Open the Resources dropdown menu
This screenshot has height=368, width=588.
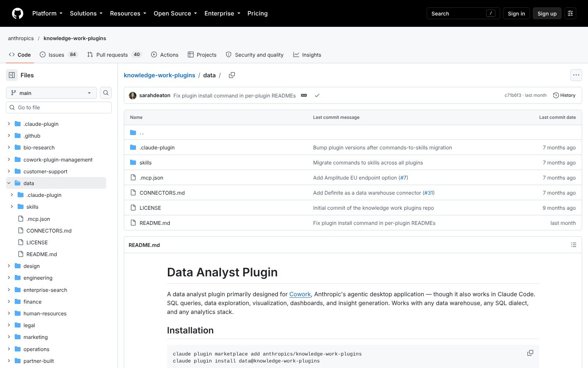click(x=128, y=13)
